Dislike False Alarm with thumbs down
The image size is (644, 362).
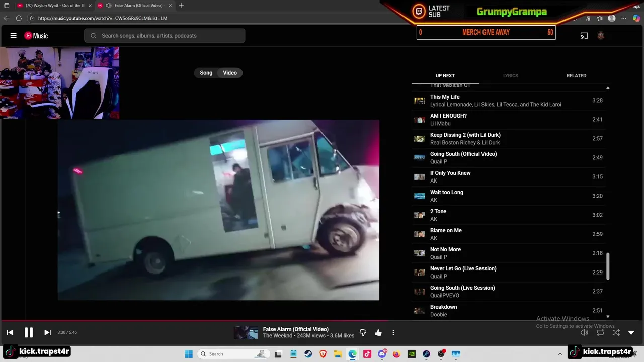click(363, 332)
